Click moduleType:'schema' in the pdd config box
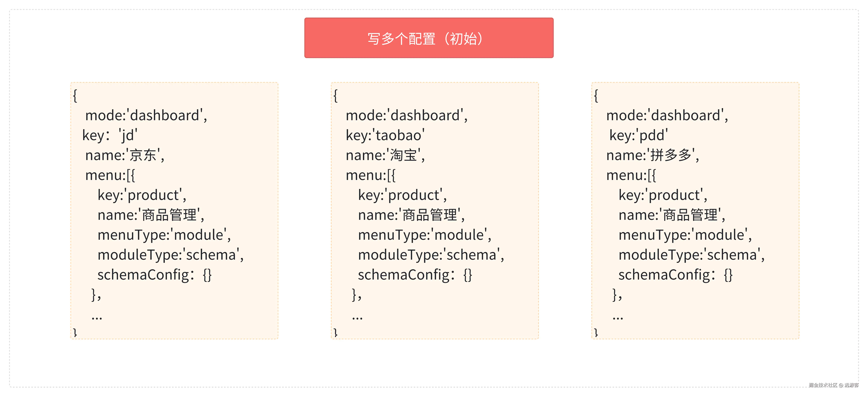Viewport: 868px width, 397px height. pos(691,254)
